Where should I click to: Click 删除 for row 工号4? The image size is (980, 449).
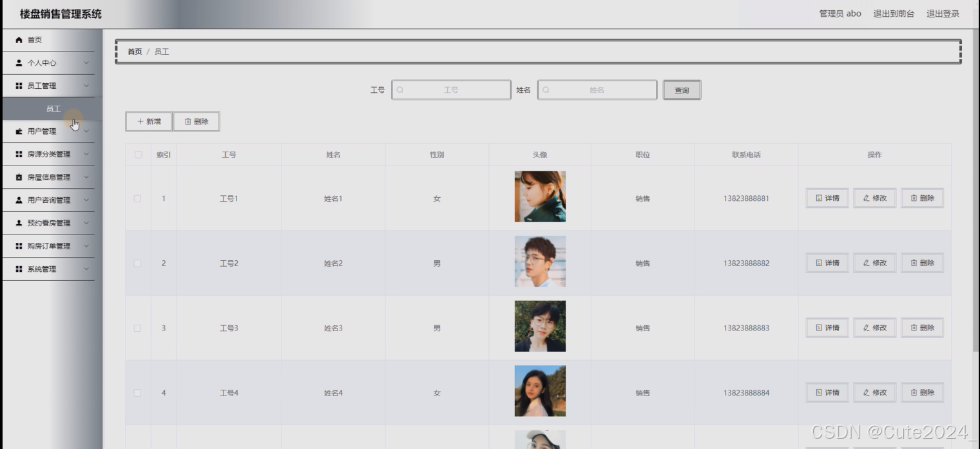922,392
